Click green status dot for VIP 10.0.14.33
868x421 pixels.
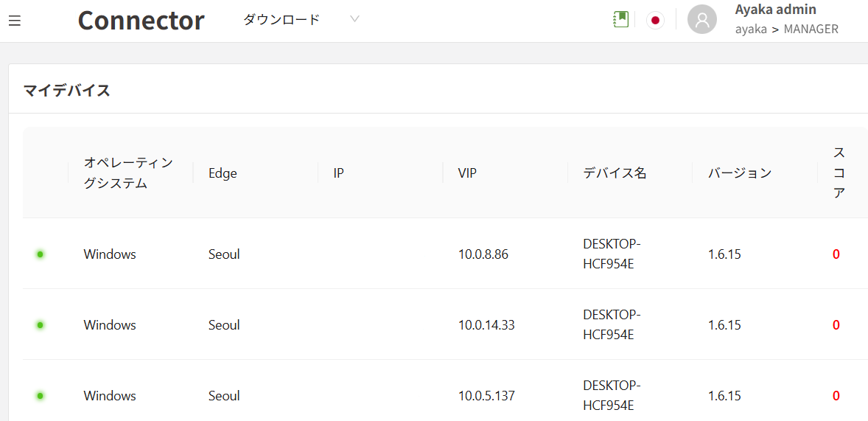(x=41, y=325)
